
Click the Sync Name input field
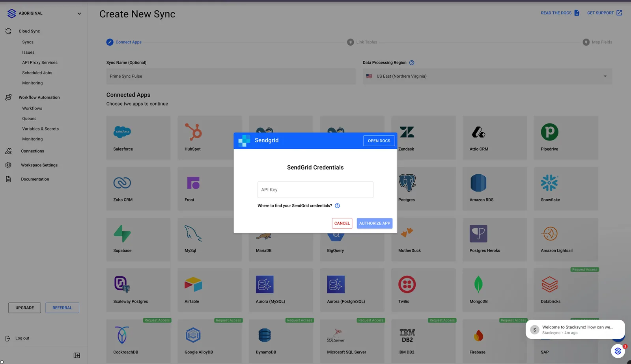click(231, 76)
